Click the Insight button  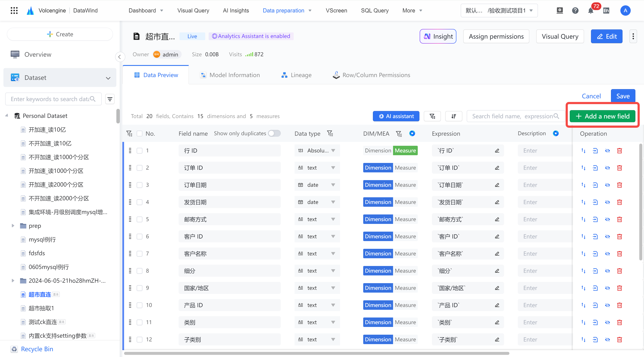pyautogui.click(x=438, y=36)
